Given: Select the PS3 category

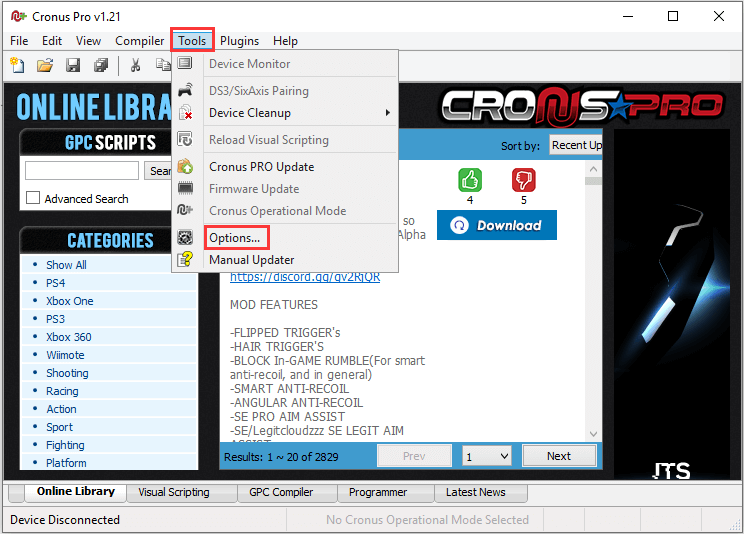Looking at the screenshot, I should (x=56, y=319).
